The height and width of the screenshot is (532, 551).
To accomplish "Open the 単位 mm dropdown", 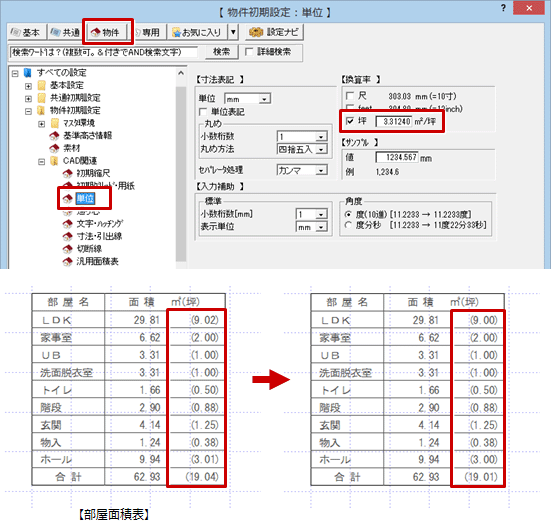I will 247,99.
